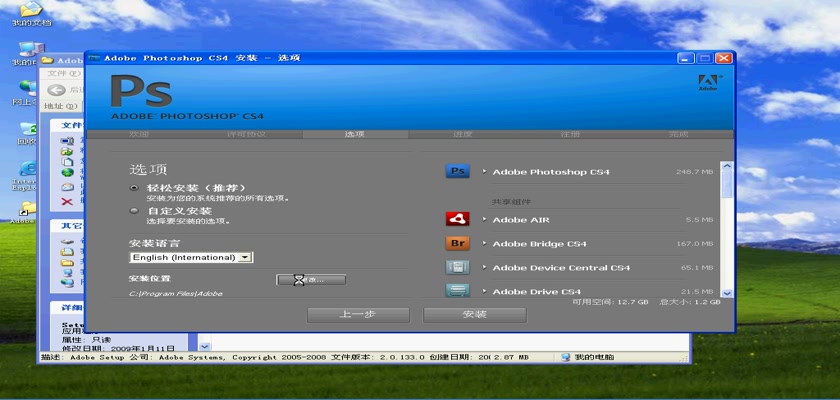Click the 共享组件 section heading
The height and width of the screenshot is (400, 840).
[x=511, y=202]
